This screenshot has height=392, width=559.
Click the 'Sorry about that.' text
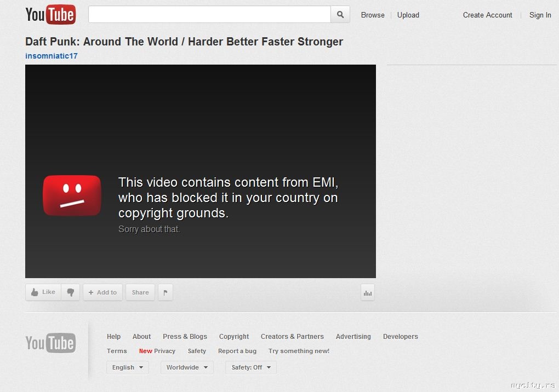(x=149, y=229)
